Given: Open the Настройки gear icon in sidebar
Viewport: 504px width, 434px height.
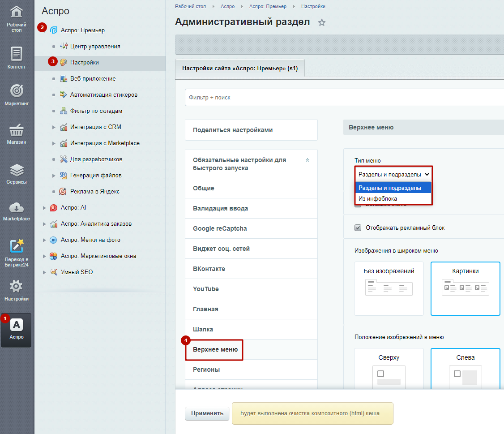Looking at the screenshot, I should coord(17,286).
